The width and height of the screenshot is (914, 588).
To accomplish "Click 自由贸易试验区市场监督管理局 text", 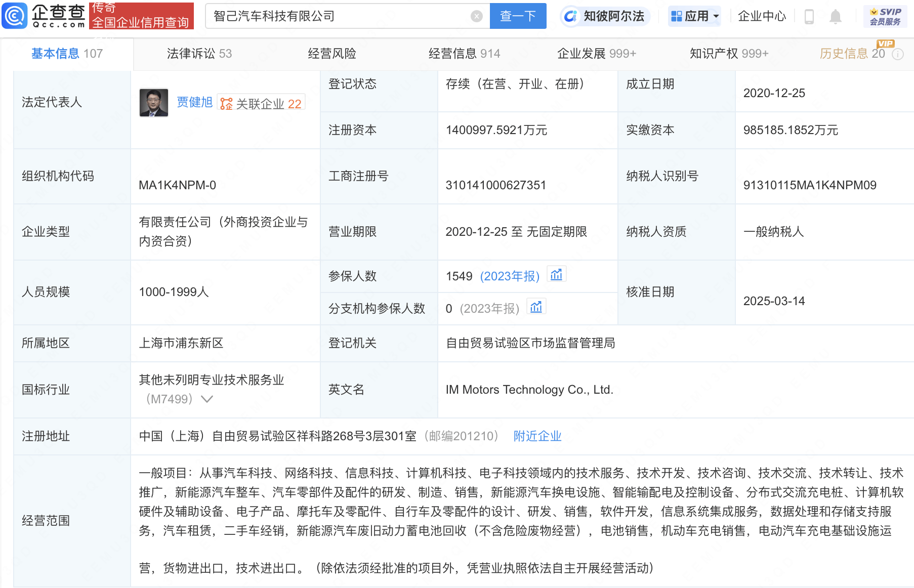I will [530, 343].
